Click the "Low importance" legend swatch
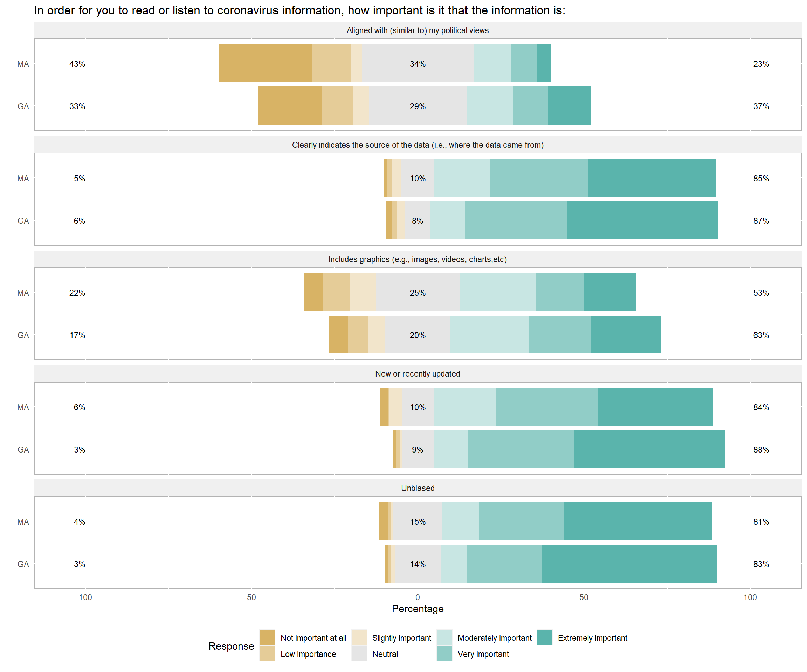 coord(267,653)
